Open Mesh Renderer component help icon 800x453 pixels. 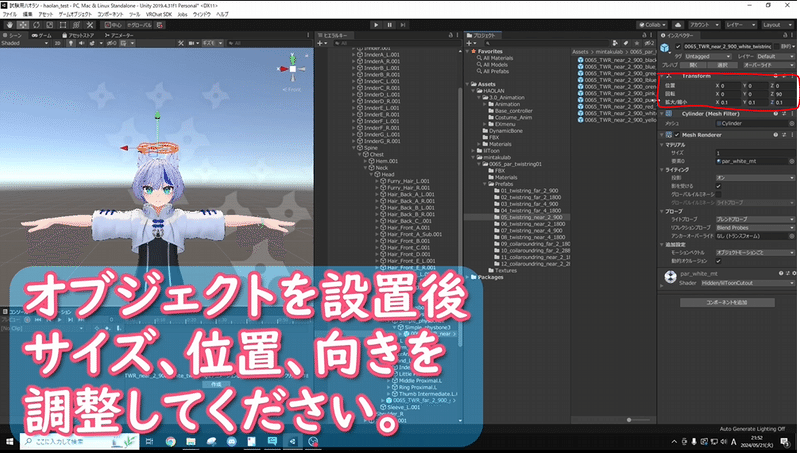click(776, 135)
